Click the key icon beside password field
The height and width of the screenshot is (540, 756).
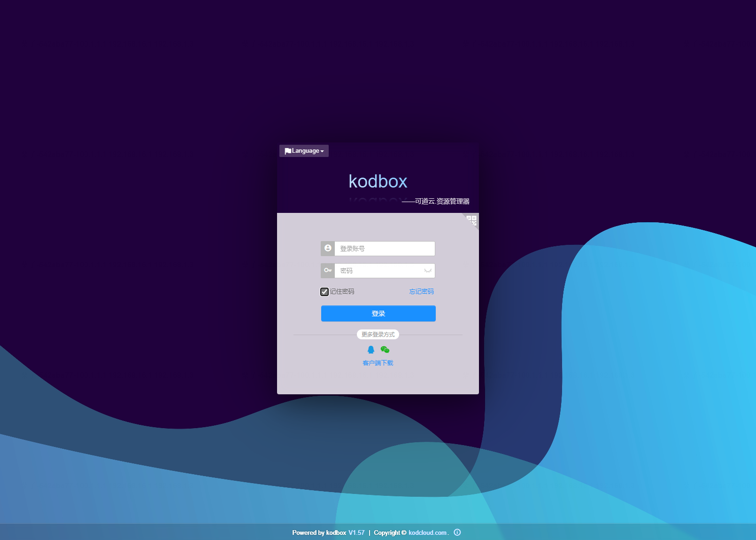click(x=327, y=270)
